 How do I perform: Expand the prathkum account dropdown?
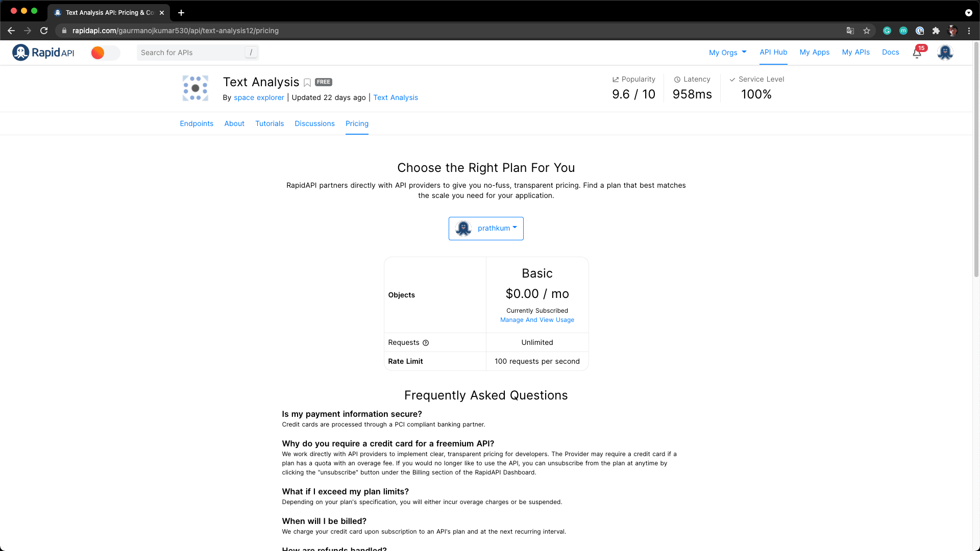(486, 228)
